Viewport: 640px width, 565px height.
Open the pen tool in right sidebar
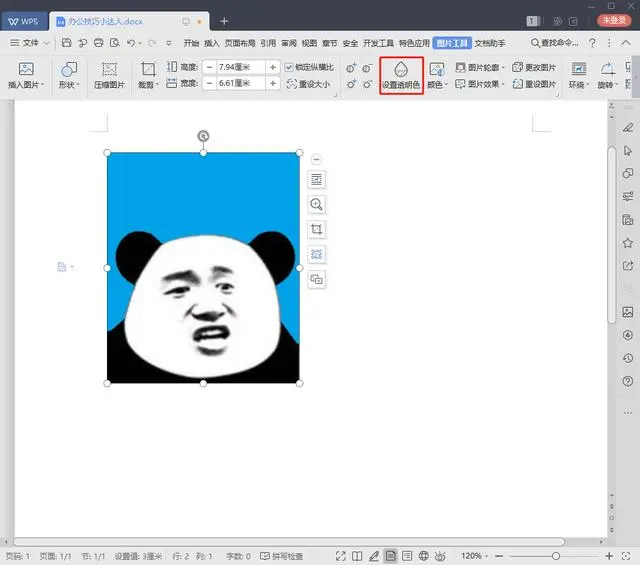628,127
